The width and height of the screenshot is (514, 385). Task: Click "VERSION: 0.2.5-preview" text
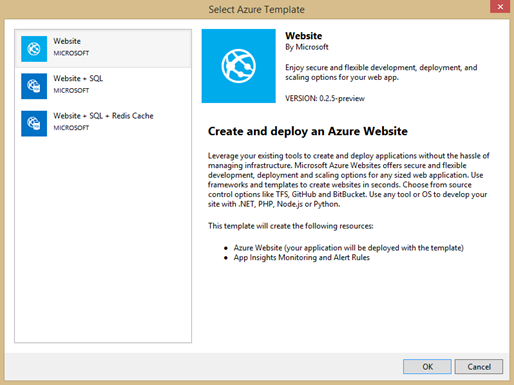[x=325, y=98]
